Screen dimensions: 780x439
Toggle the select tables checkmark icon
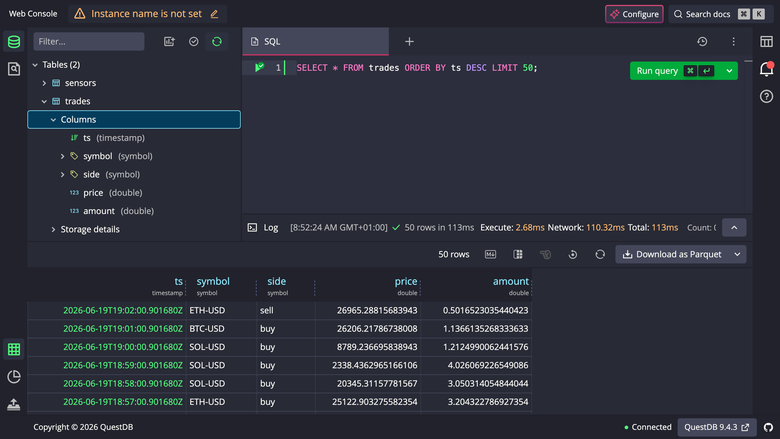(x=194, y=42)
